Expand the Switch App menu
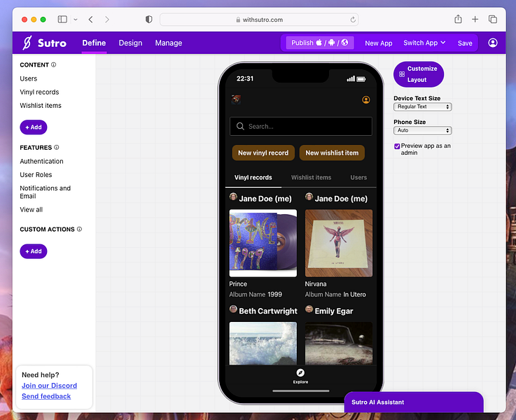This screenshot has width=516, height=420. (x=424, y=43)
